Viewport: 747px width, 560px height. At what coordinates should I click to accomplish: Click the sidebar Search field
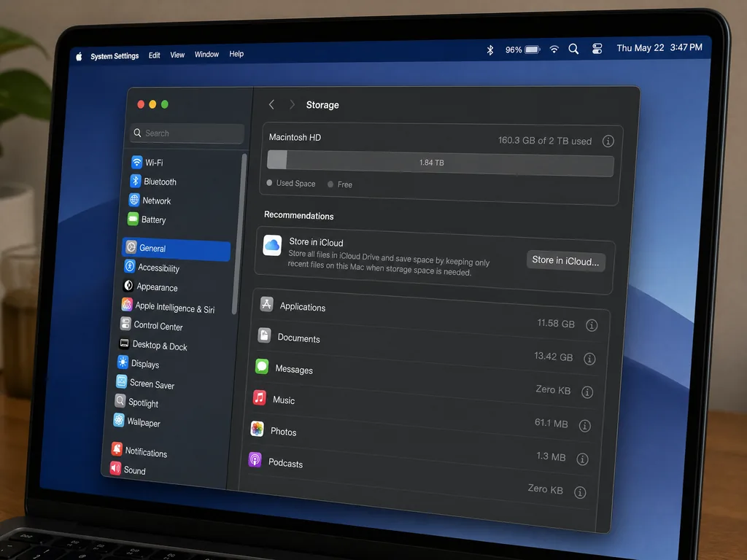tap(187, 133)
